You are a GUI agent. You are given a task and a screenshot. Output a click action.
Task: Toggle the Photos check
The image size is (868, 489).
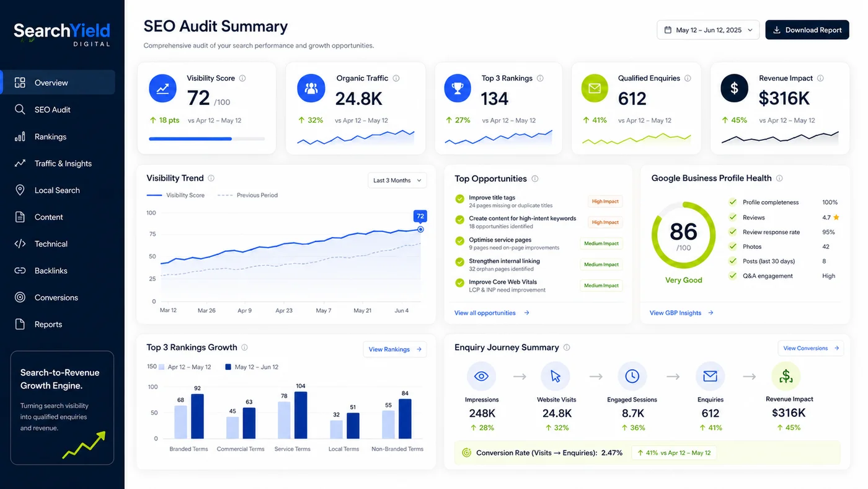pyautogui.click(x=733, y=246)
